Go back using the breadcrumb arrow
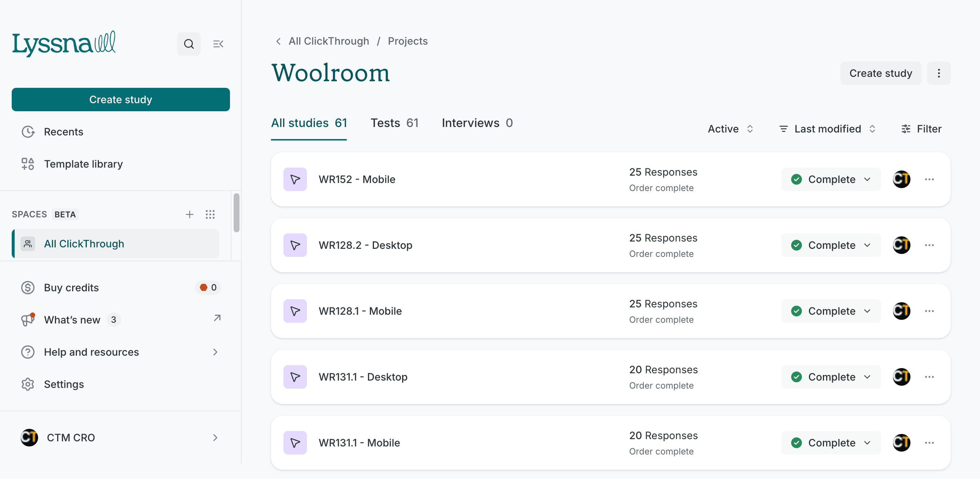This screenshot has width=980, height=479. click(x=278, y=41)
